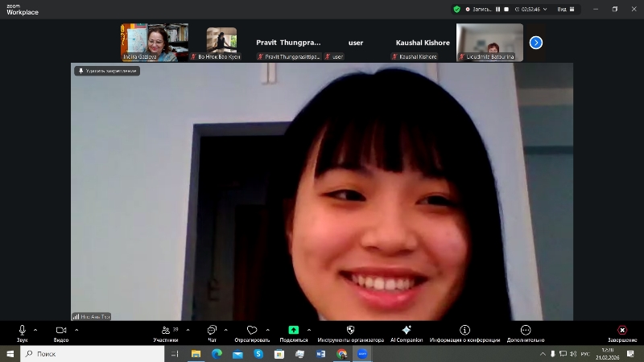Open the Чат chat panel

212,331
